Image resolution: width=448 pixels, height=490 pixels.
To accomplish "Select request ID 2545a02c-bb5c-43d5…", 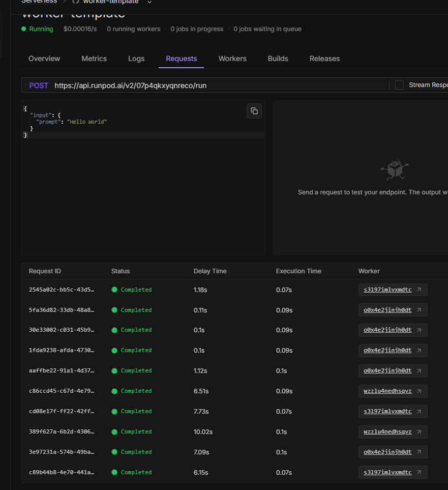I will (x=62, y=290).
